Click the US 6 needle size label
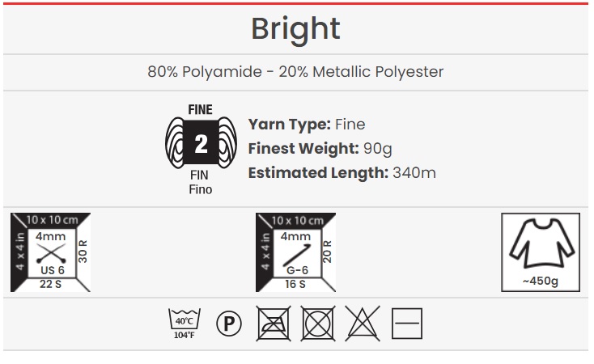The width and height of the screenshot is (594, 364). pos(50,269)
